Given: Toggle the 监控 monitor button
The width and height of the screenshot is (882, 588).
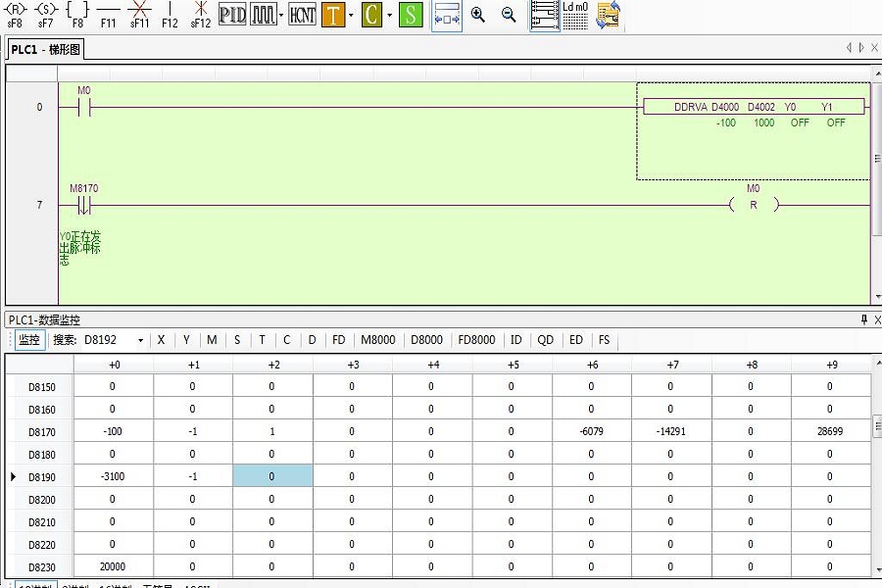Looking at the screenshot, I should (x=29, y=340).
